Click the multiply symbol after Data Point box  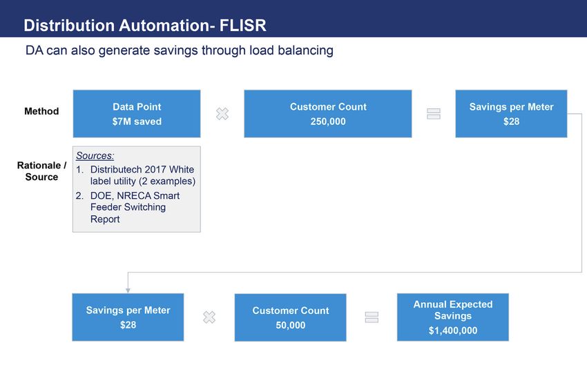(x=222, y=114)
